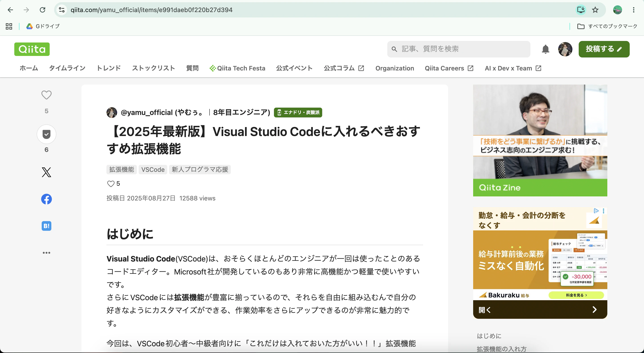Go to the ホーム tab
The width and height of the screenshot is (644, 353).
click(29, 68)
